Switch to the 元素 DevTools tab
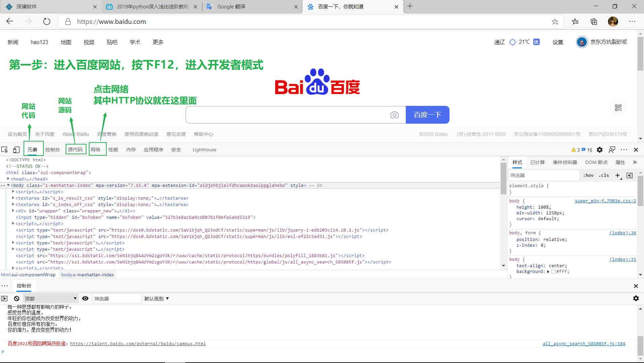 [32, 150]
